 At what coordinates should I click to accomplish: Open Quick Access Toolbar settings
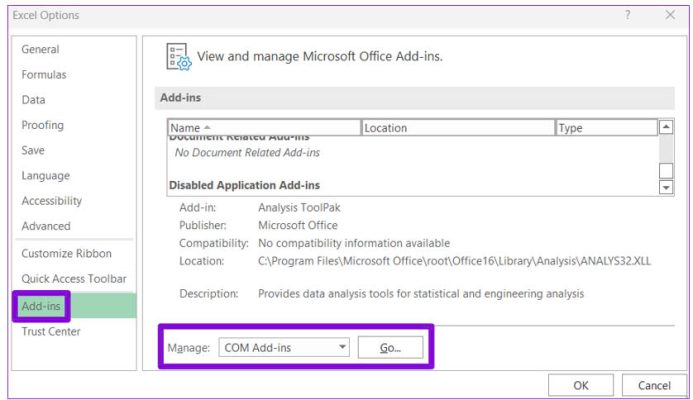(x=74, y=278)
